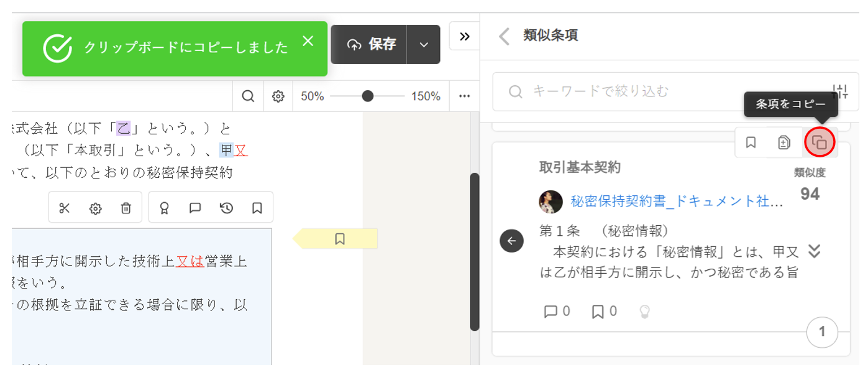Screen dimensions: 868x367
Task: Open the comment bubble icon in clause toolbar
Action: [195, 208]
